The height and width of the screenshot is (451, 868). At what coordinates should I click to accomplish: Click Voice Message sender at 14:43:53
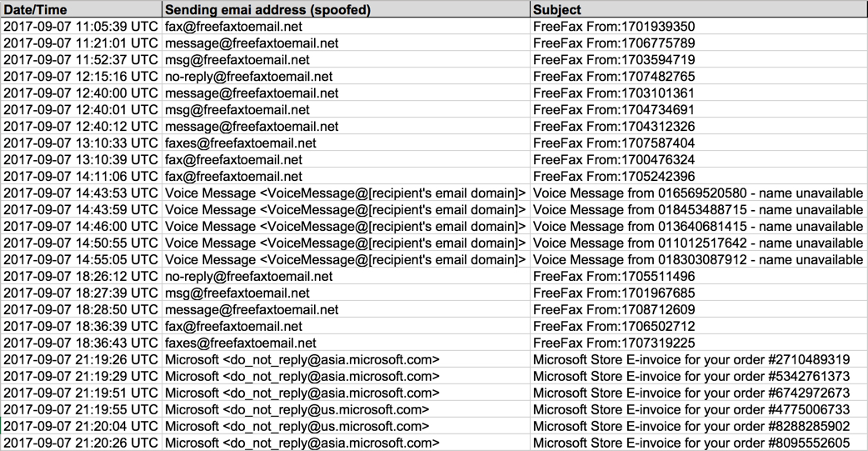(346, 193)
